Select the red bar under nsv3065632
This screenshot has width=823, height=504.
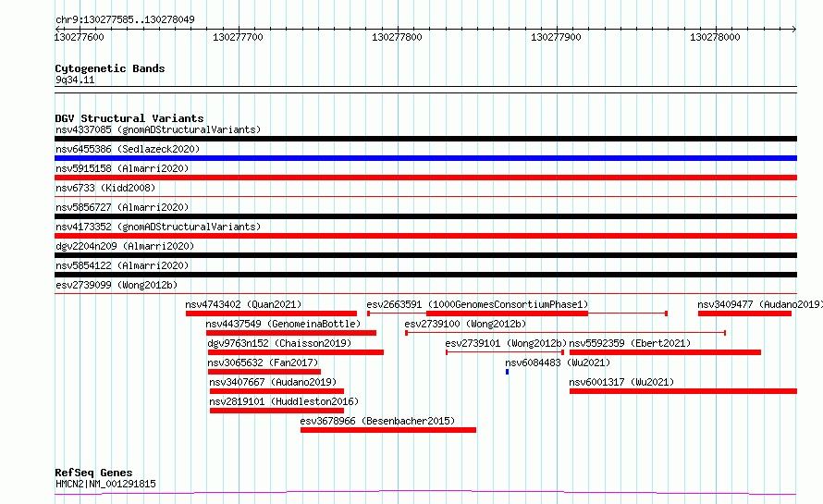(x=264, y=372)
